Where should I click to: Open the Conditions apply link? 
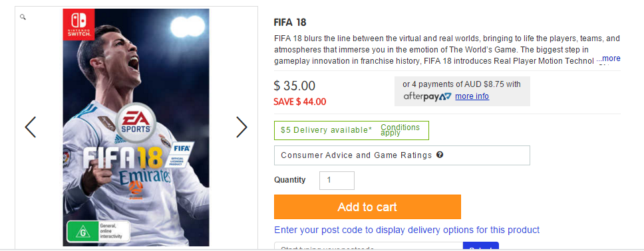tap(400, 130)
